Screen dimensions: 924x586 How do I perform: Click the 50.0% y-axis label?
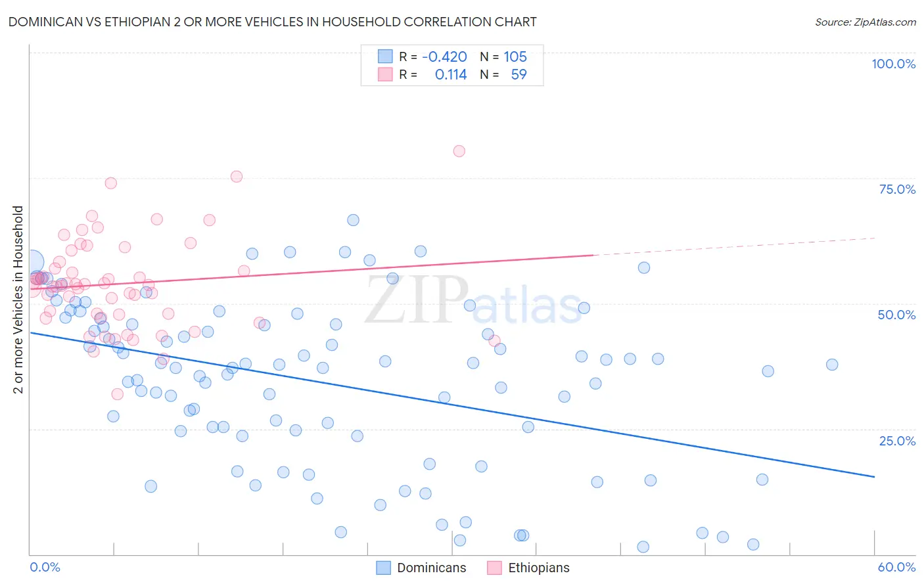tap(896, 315)
